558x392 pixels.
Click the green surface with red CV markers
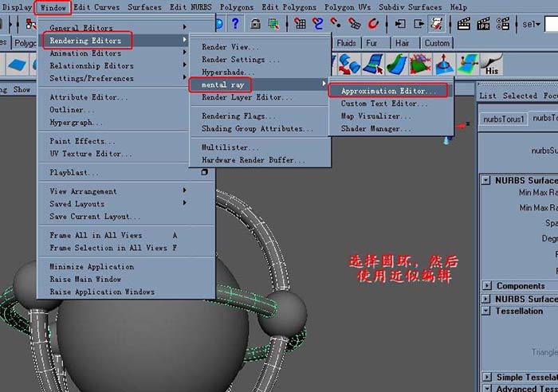421,65
